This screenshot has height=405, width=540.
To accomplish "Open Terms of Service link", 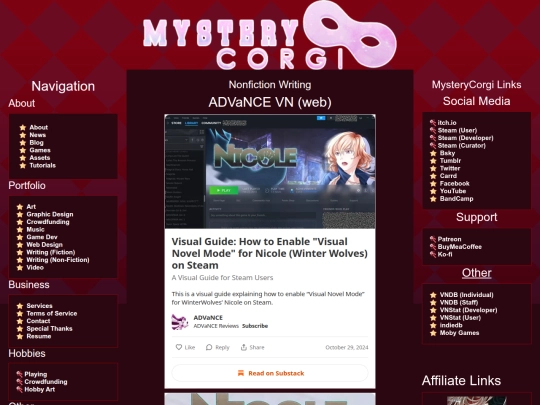I will [x=52, y=313].
